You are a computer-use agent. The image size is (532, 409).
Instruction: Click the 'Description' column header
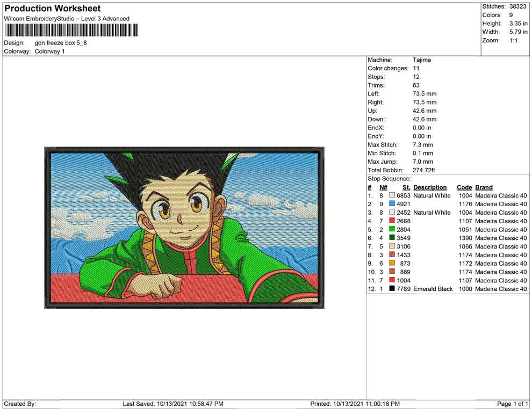click(430, 187)
